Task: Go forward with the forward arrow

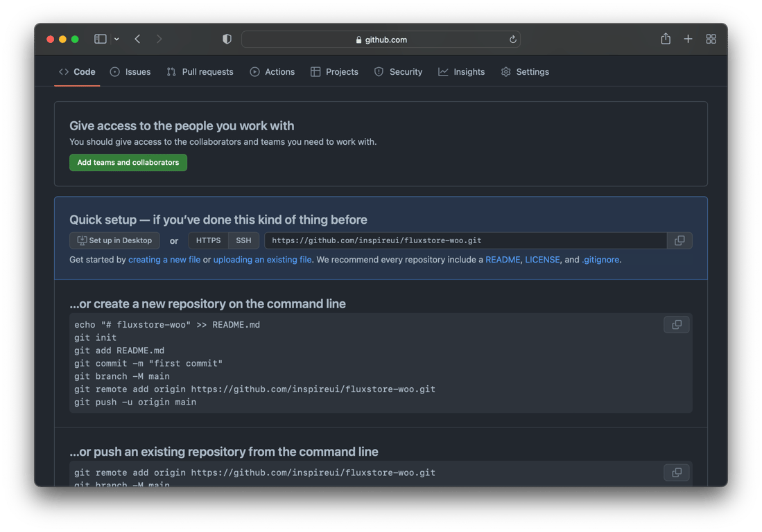Action: tap(159, 39)
